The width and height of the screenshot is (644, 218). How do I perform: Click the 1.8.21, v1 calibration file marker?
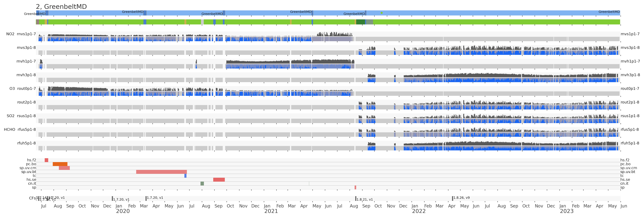tap(356, 199)
